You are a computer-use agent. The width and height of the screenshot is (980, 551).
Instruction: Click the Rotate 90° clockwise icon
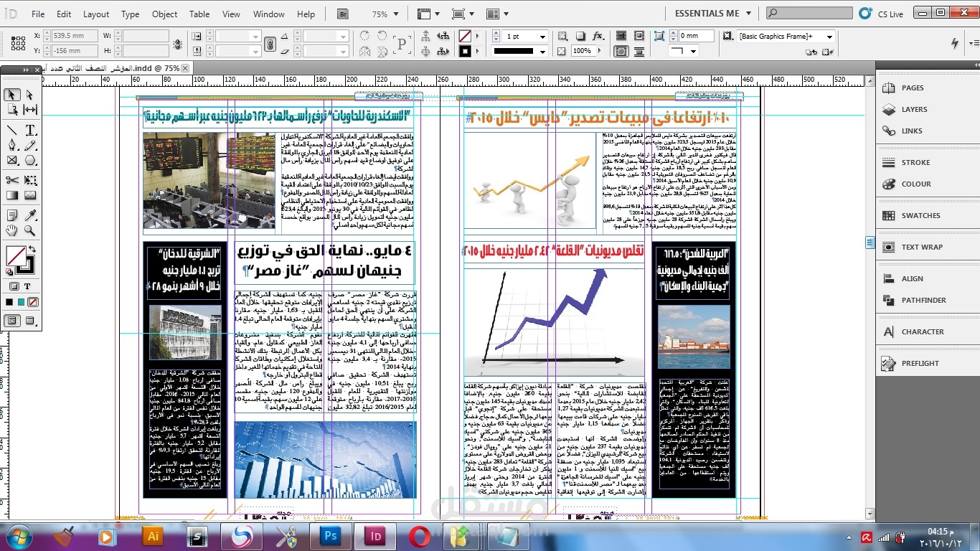click(x=365, y=35)
